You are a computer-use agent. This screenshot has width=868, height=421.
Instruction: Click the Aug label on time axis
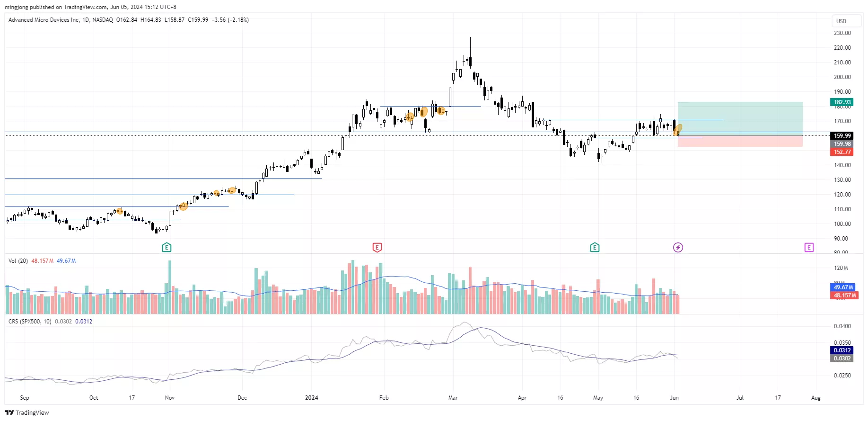(816, 398)
